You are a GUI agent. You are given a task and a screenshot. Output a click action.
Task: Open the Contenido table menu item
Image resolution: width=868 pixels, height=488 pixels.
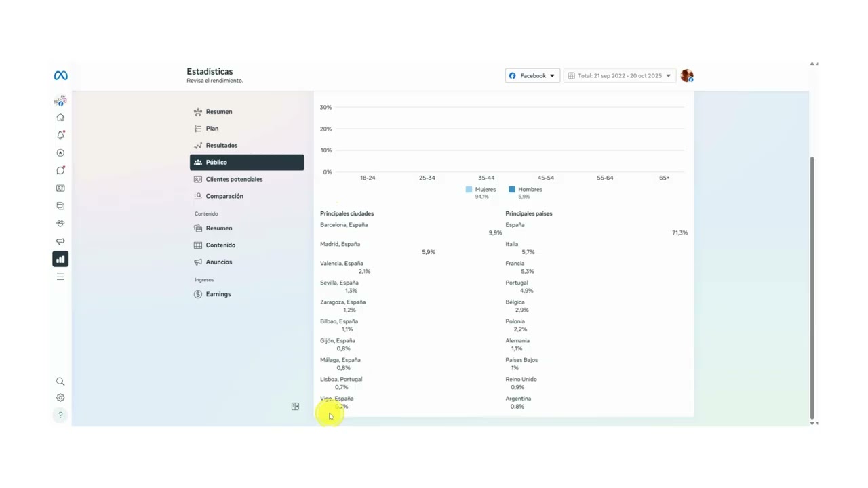247,245
